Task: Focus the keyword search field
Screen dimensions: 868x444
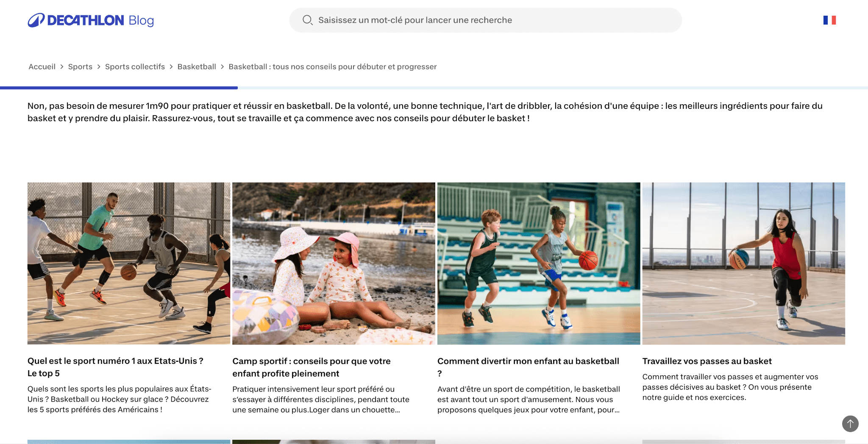Action: point(485,20)
